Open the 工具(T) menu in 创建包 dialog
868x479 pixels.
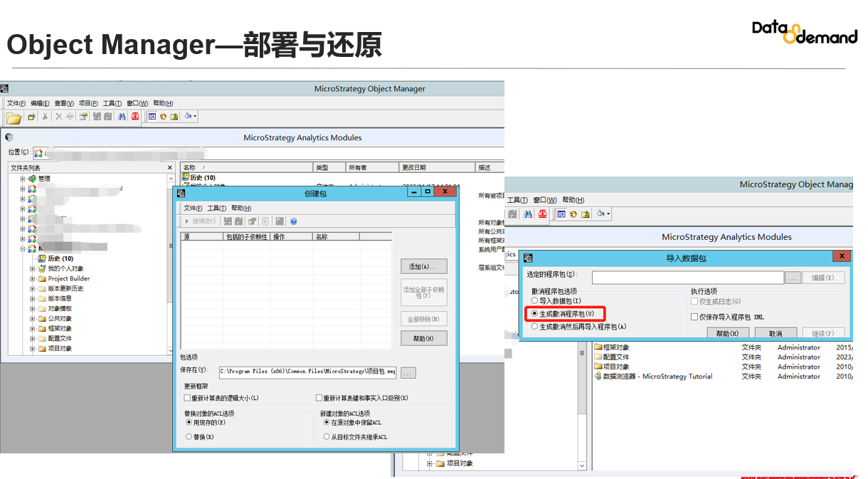coord(217,209)
